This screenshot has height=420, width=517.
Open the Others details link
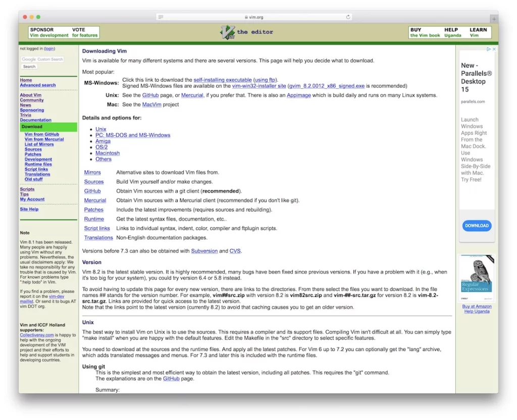click(103, 159)
